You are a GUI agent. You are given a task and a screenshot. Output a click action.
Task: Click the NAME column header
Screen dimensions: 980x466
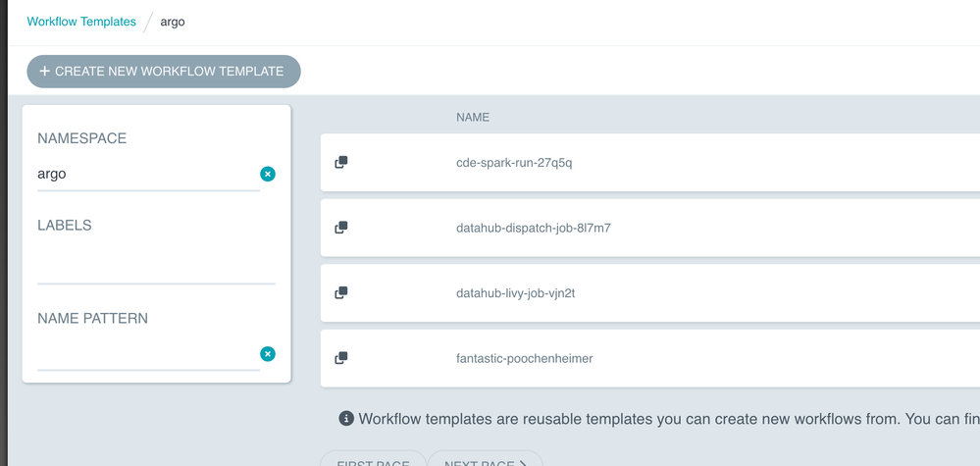coord(473,118)
